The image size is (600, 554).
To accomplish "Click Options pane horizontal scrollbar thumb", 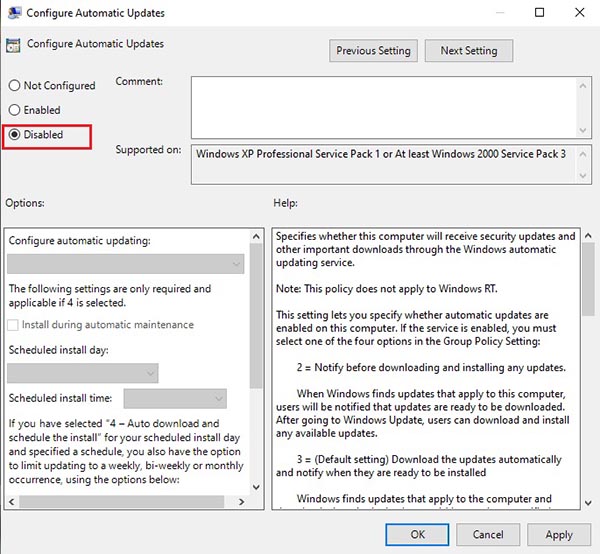I will coord(122,502).
